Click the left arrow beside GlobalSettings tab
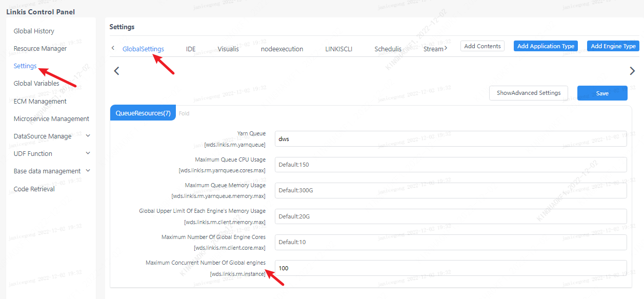Screen dimensions: 644x299 113,48
